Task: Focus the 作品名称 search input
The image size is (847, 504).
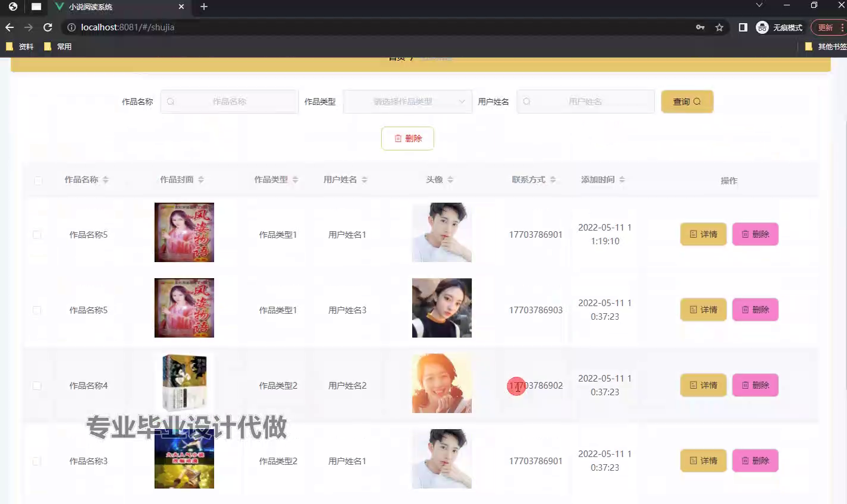Action: (x=230, y=102)
